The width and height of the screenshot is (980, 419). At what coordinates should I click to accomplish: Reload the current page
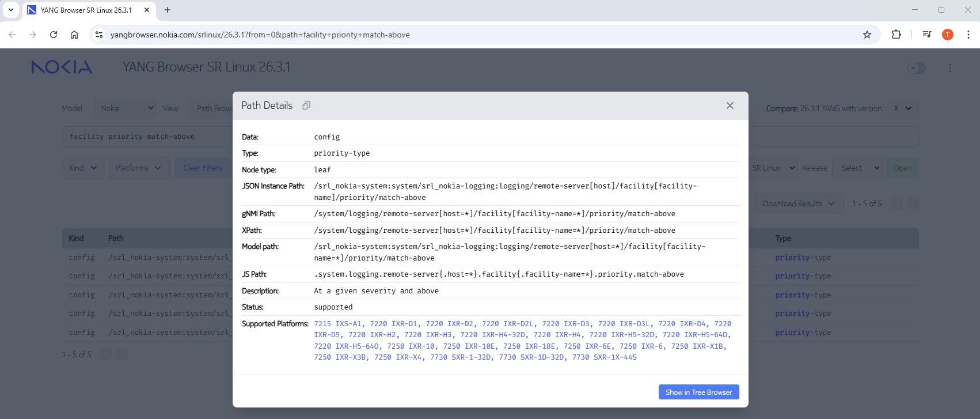point(54,35)
